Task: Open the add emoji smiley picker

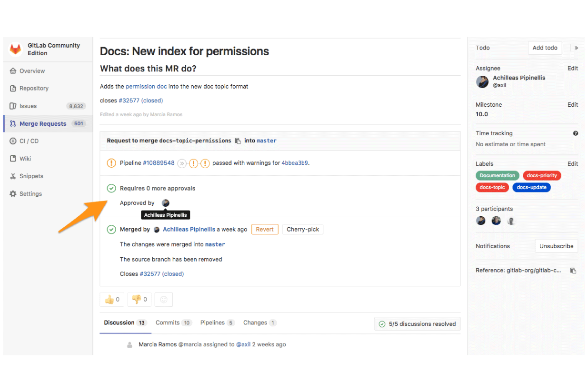Action: pos(164,300)
